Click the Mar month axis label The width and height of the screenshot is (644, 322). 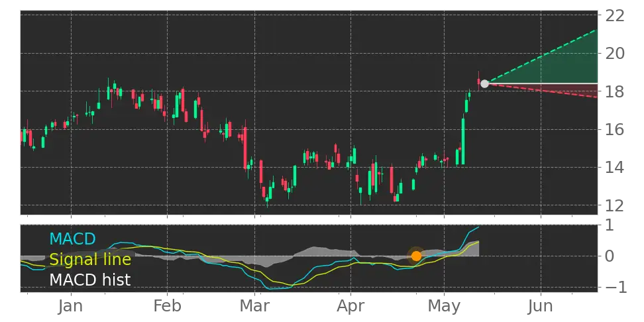pyautogui.click(x=254, y=307)
